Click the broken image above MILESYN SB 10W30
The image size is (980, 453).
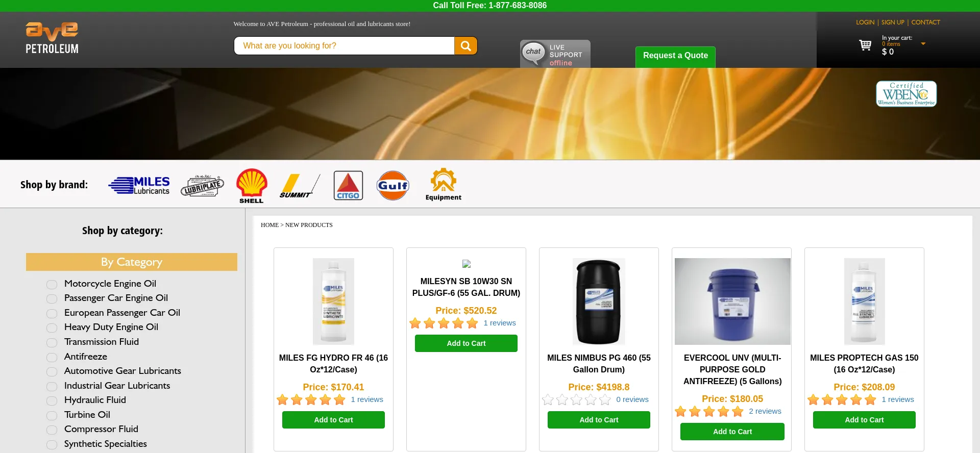(466, 264)
